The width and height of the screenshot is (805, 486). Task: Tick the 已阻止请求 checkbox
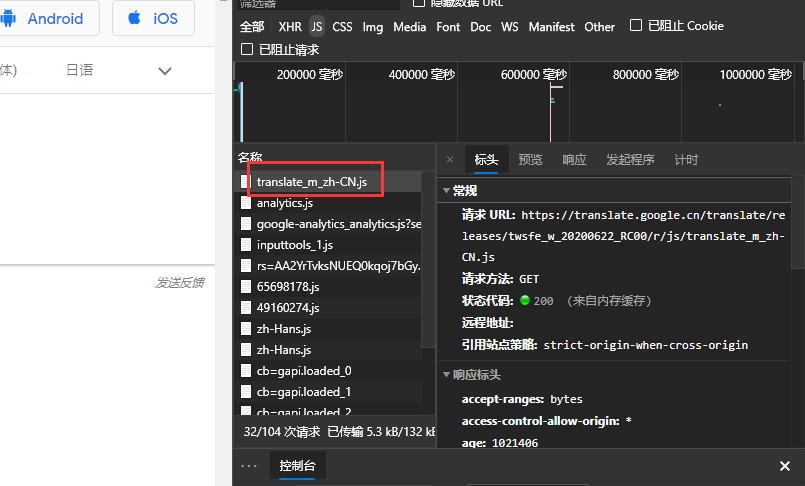pos(247,49)
